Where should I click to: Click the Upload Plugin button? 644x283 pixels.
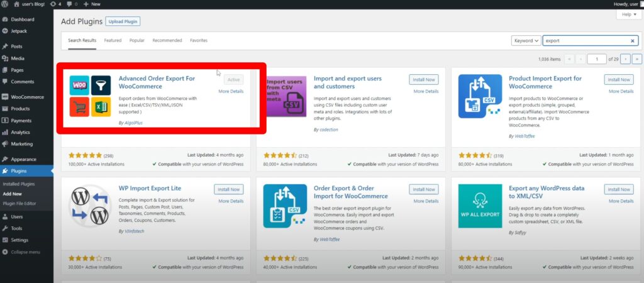point(123,21)
